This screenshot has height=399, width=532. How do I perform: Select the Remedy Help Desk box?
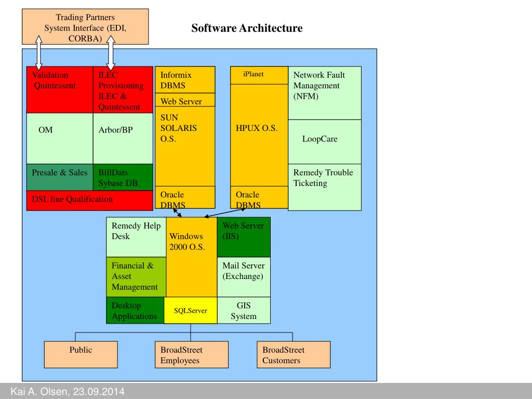[x=136, y=237]
